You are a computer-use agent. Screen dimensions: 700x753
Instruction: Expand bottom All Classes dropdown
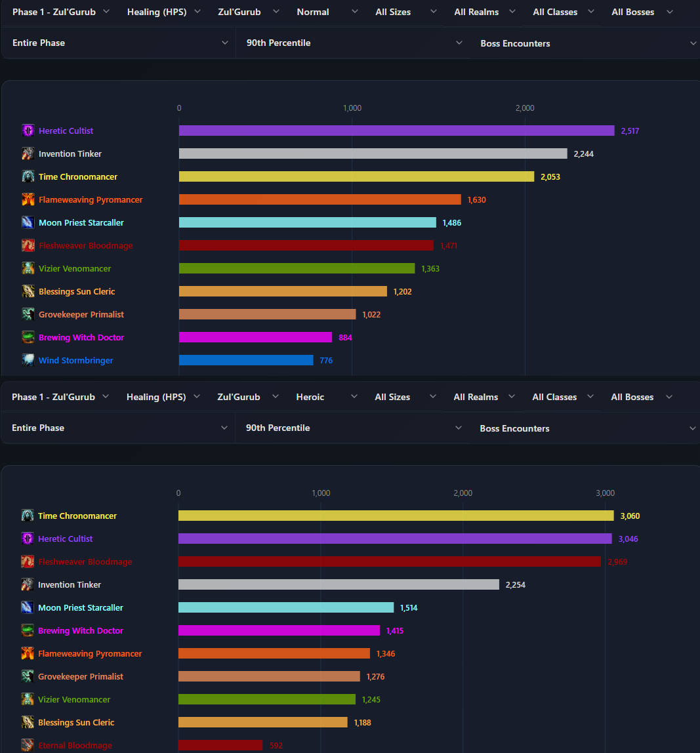[563, 397]
